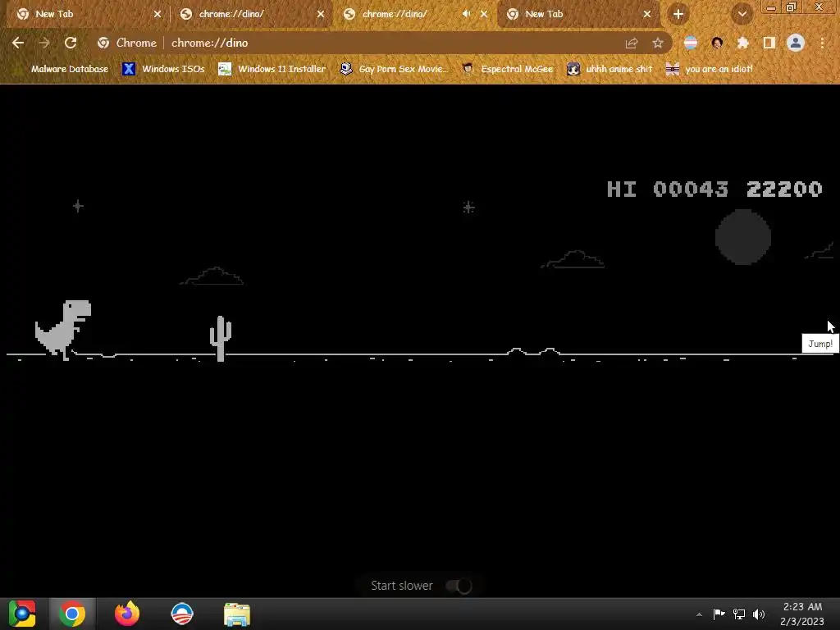The height and width of the screenshot is (630, 840).
Task: Close the first New Tab
Action: pyautogui.click(x=157, y=15)
